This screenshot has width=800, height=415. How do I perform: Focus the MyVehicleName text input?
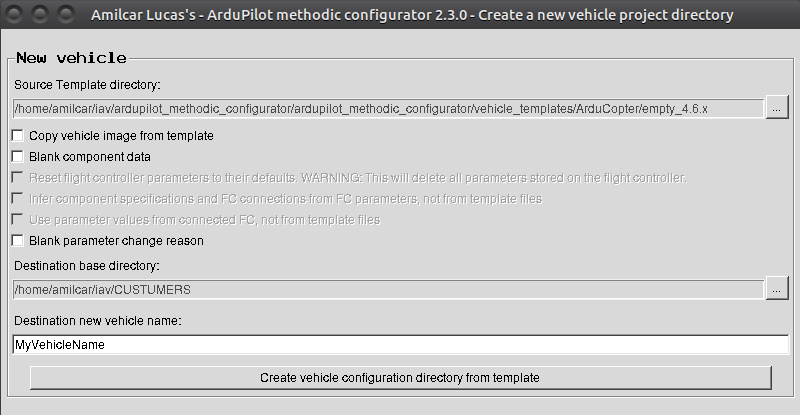coord(400,344)
